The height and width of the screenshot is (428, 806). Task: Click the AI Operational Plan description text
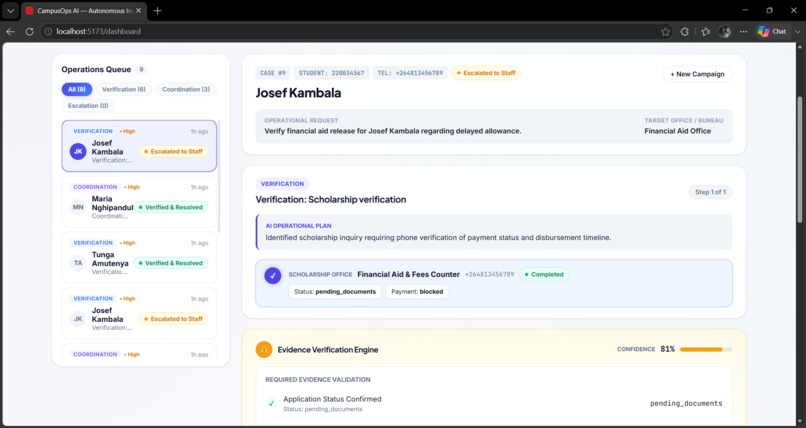tap(438, 238)
